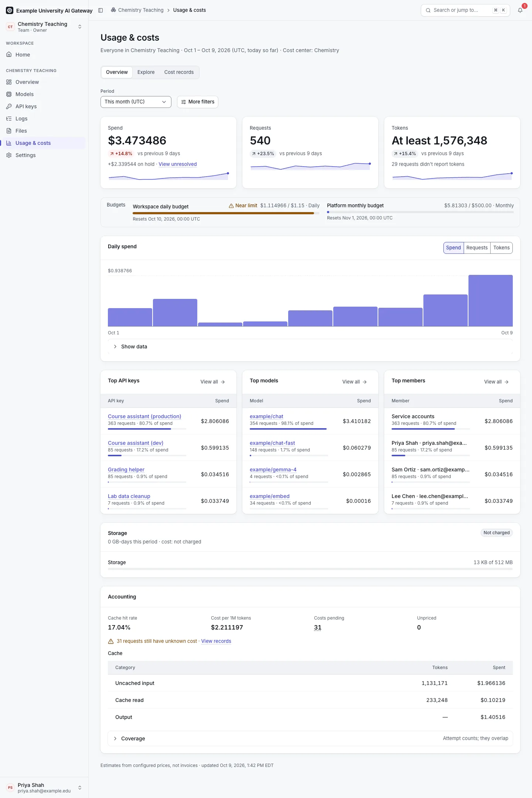Click the Oct 9 bar in Daily spend
This screenshot has width=532, height=798.
coord(491,301)
